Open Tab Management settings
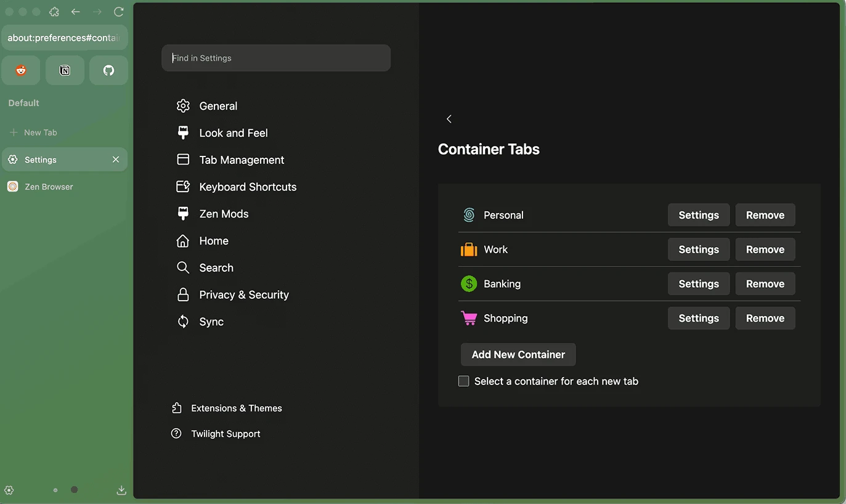Image resolution: width=846 pixels, height=504 pixels. pos(230,160)
